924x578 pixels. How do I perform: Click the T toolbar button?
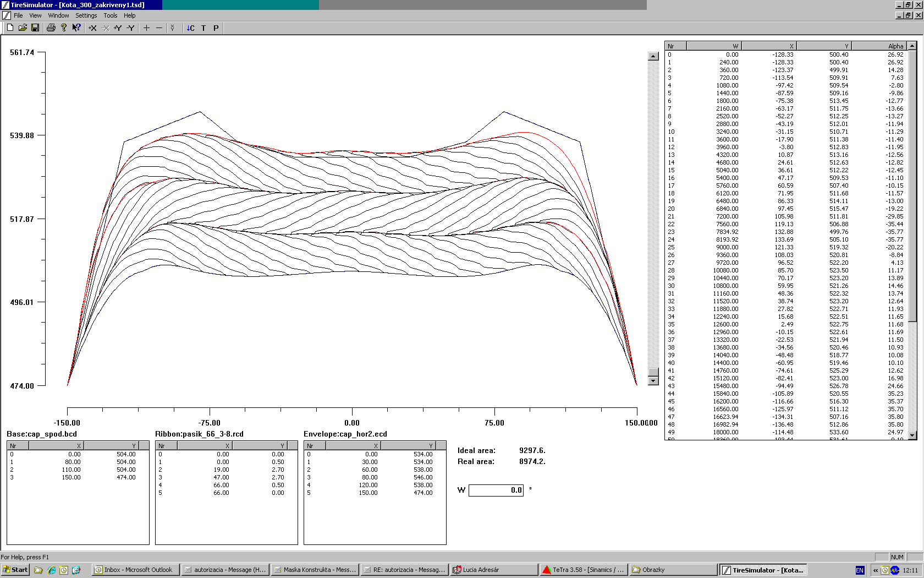pos(203,28)
